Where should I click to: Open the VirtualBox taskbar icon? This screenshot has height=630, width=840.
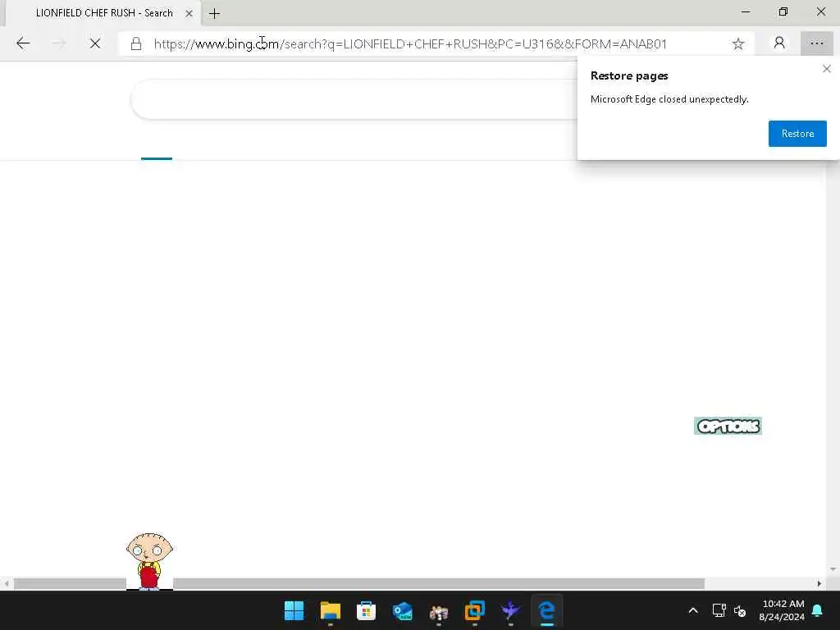[x=475, y=610]
